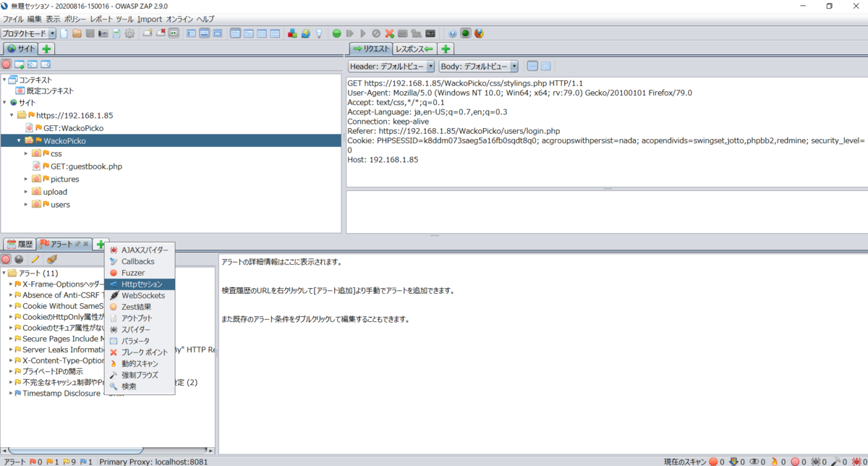
Task: Click the Persist Session disk icon
Action: (x=90, y=33)
